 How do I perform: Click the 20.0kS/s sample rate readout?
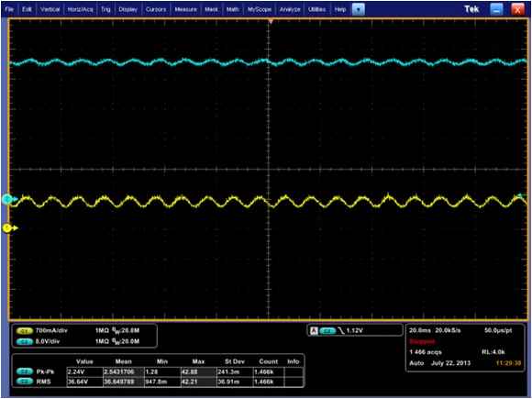pyautogui.click(x=448, y=330)
